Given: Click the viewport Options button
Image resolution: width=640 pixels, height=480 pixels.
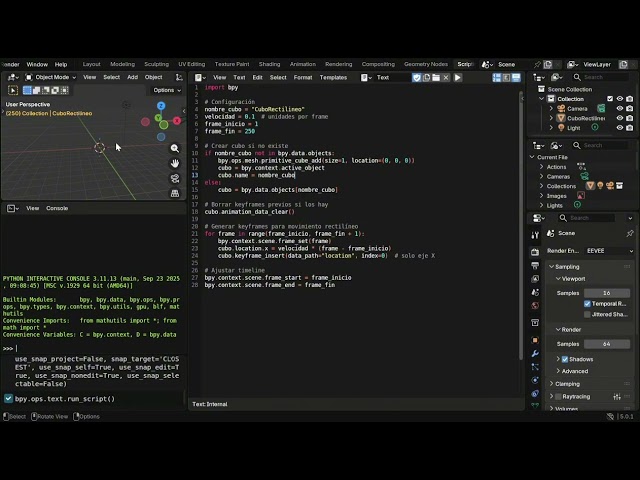Looking at the screenshot, I should (x=166, y=90).
